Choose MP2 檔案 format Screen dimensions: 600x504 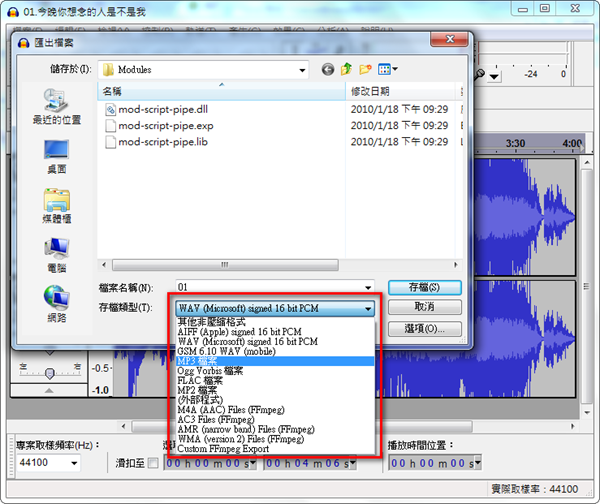(x=275, y=390)
